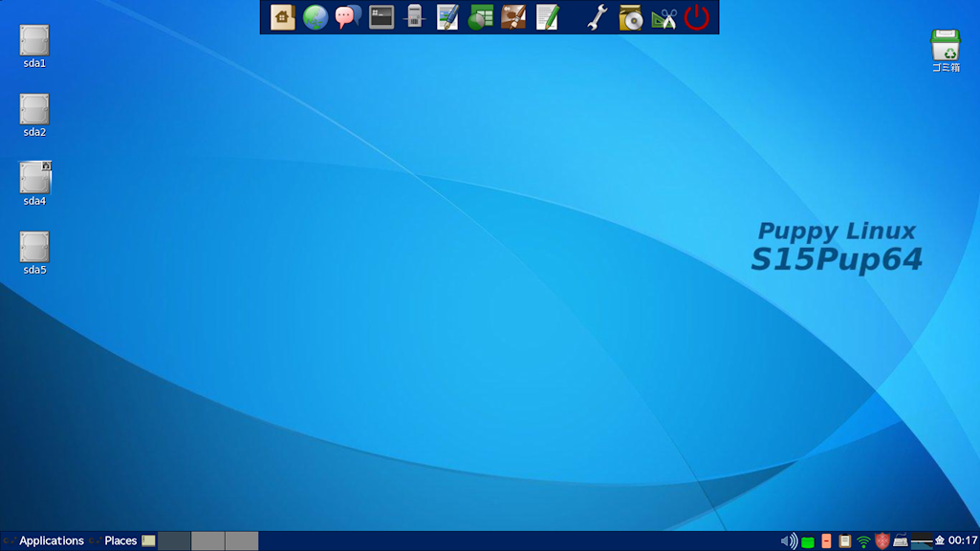The width and height of the screenshot is (980, 551).
Task: Launch the word processor with fountain pen icon
Action: tap(447, 17)
